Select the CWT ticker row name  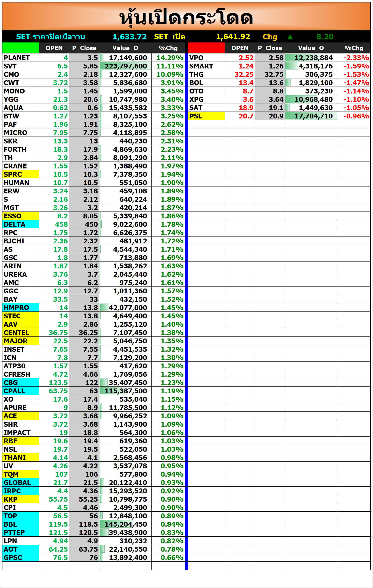click(x=21, y=82)
